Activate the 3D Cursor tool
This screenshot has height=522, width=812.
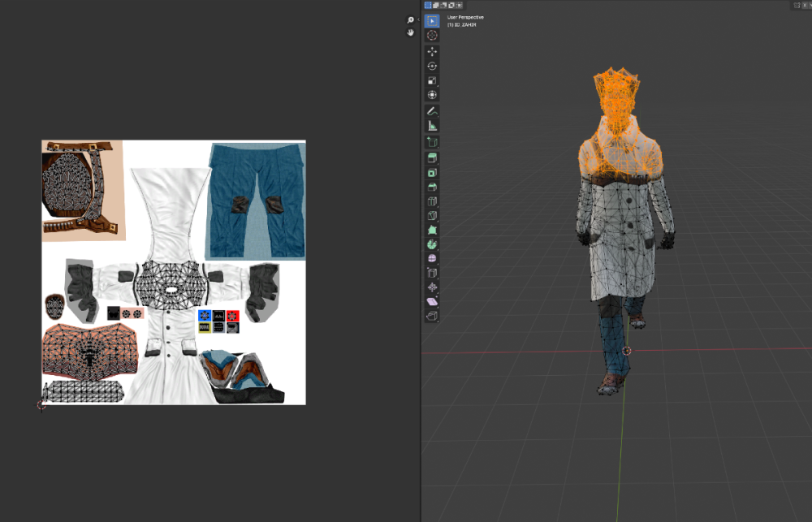432,35
